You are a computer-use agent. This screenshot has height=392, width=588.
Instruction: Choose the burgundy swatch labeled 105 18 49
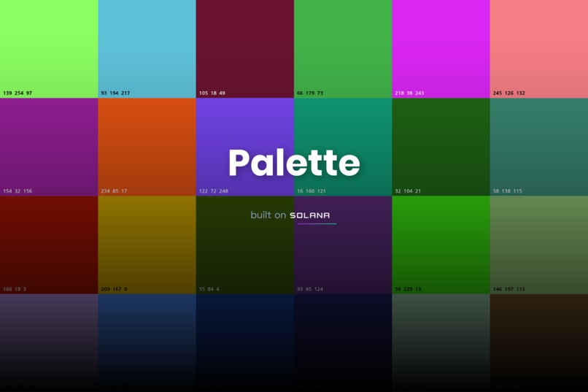245,49
